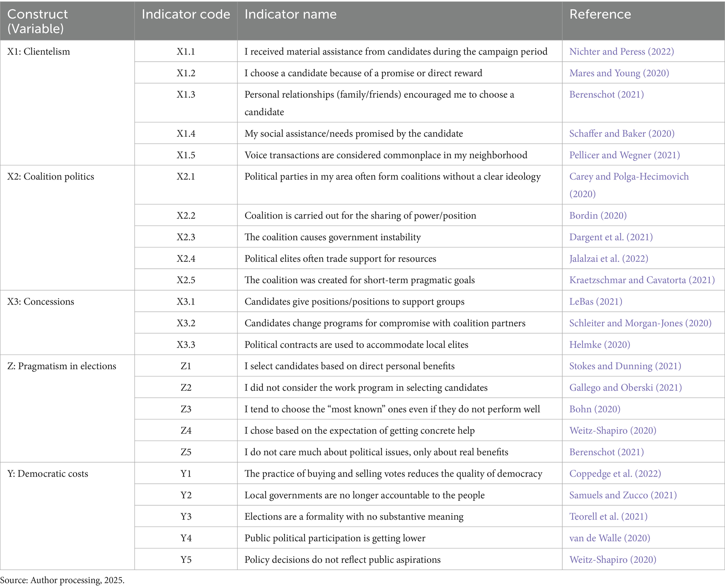The width and height of the screenshot is (725, 588).
Task: Click the Teorell et al. (2021) reference
Action: [x=608, y=517]
